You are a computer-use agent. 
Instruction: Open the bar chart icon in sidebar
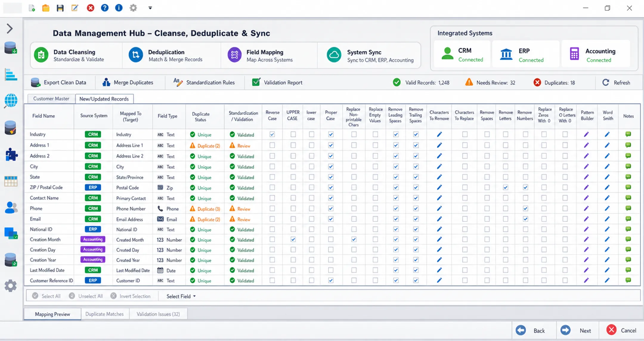pos(11,74)
